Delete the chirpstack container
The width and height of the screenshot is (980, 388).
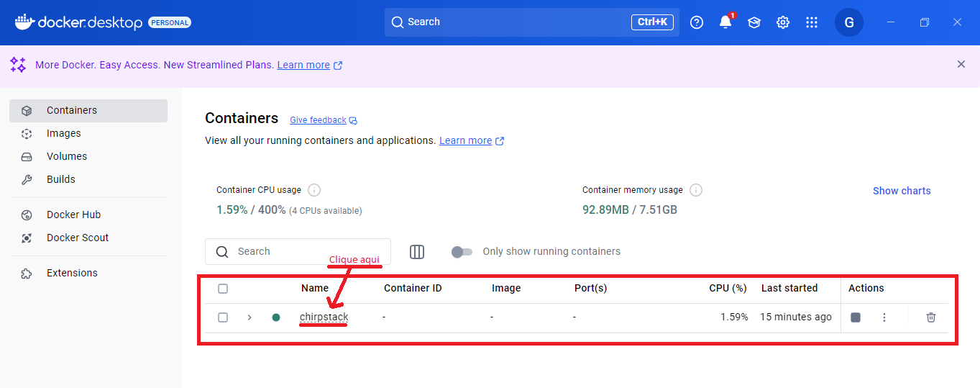pyautogui.click(x=931, y=317)
